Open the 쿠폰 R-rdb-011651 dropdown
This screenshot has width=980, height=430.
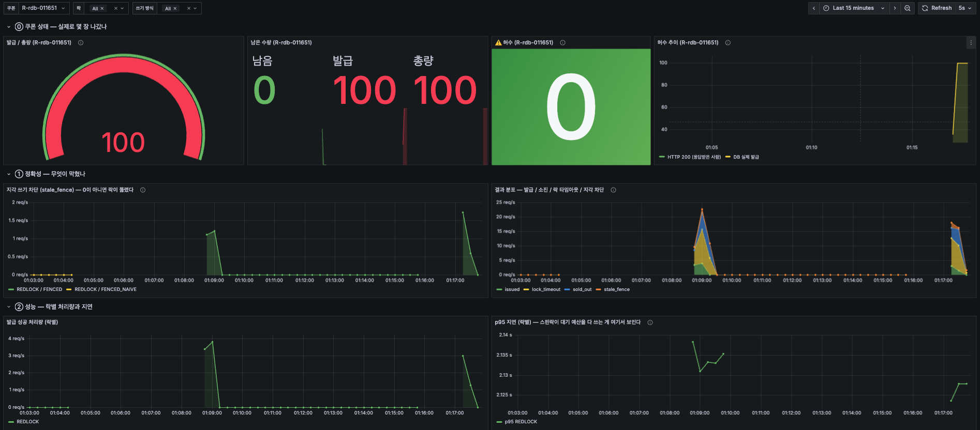pos(43,8)
